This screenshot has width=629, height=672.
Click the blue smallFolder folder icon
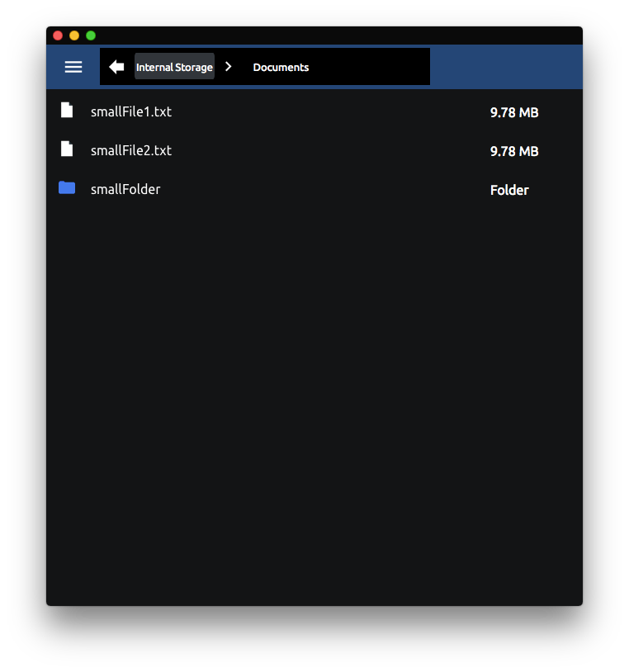point(67,188)
